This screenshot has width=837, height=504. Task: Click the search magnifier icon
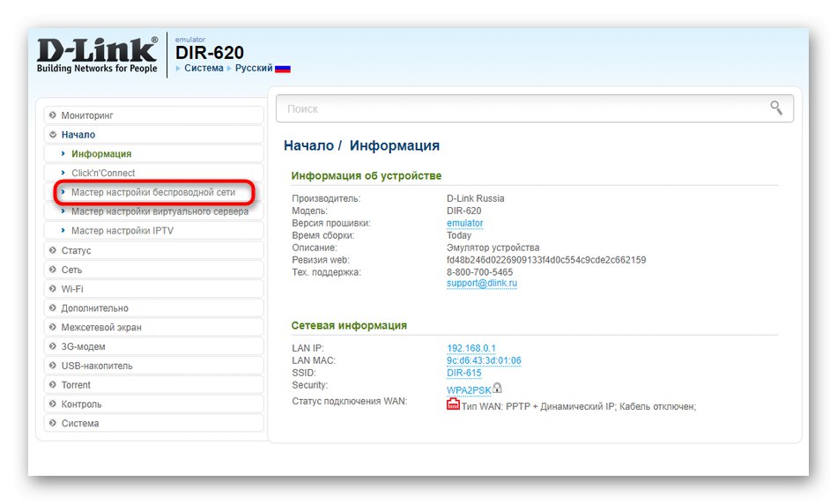pos(776,108)
